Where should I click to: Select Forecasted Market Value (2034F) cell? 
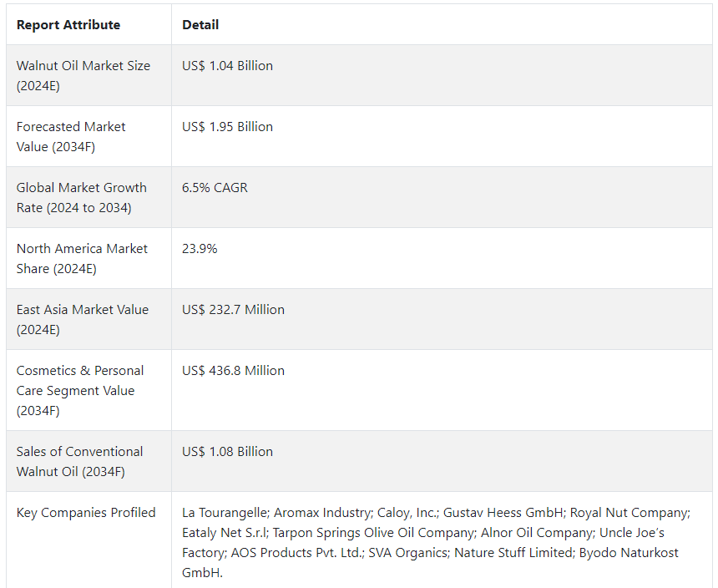(88, 136)
